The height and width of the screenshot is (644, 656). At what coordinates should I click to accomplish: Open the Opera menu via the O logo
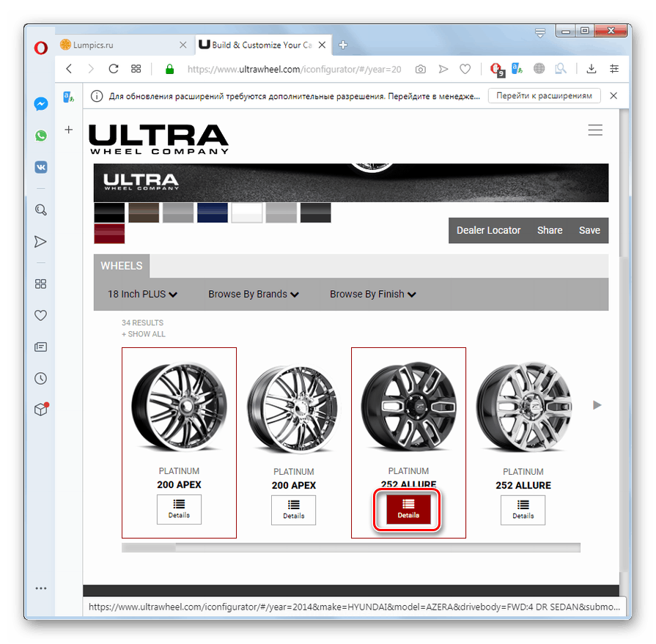pyautogui.click(x=40, y=48)
